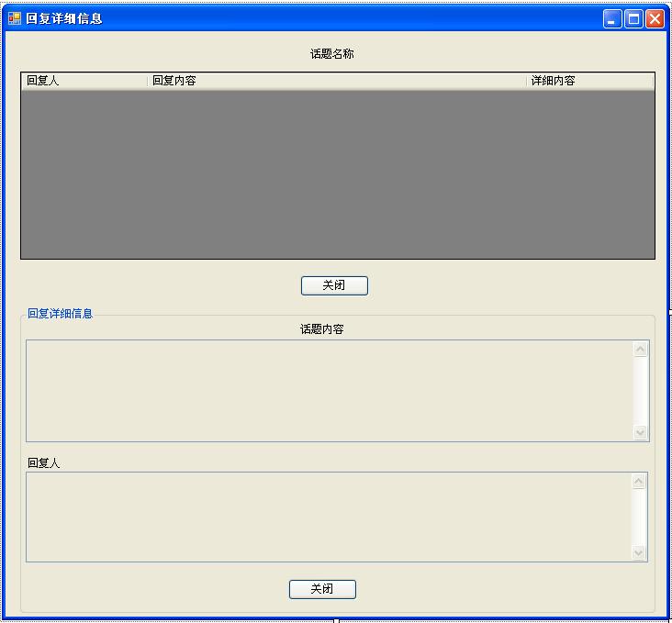Click the empty gray grid area
Viewport: 672px width, 623px height.
(337, 174)
